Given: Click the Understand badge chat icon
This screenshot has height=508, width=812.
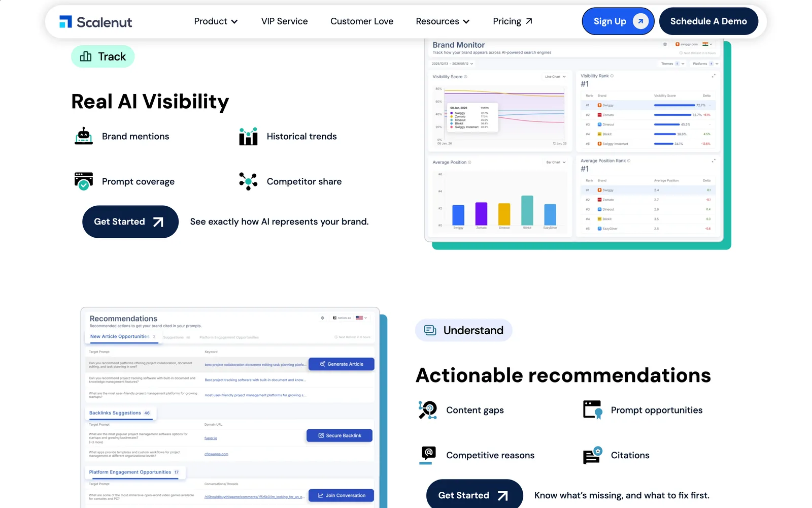Looking at the screenshot, I should [x=430, y=330].
